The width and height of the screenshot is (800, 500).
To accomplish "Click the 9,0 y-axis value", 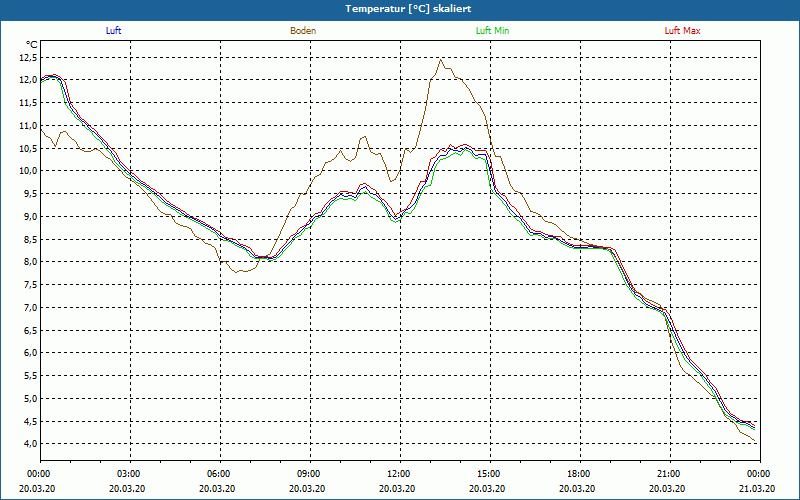I will [x=31, y=217].
